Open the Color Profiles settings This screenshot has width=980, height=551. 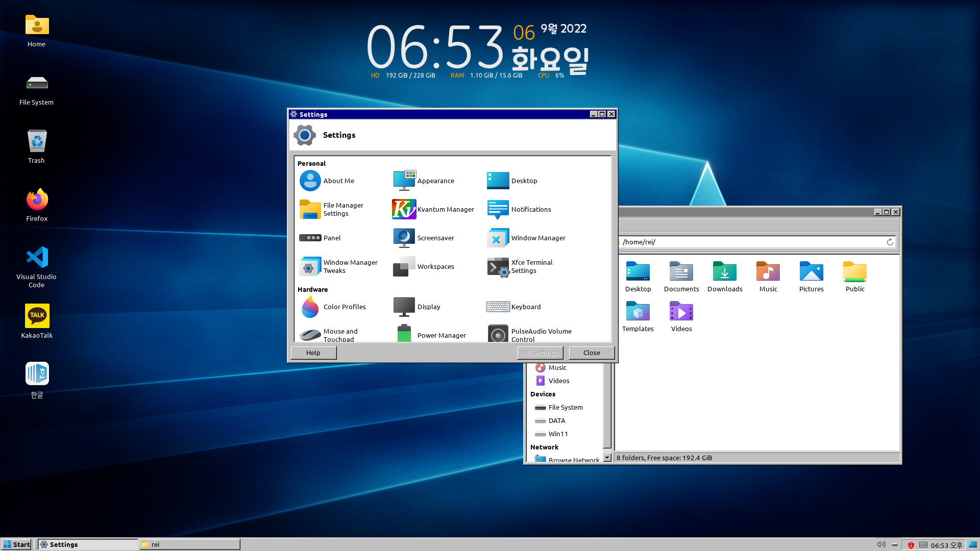tap(310, 307)
